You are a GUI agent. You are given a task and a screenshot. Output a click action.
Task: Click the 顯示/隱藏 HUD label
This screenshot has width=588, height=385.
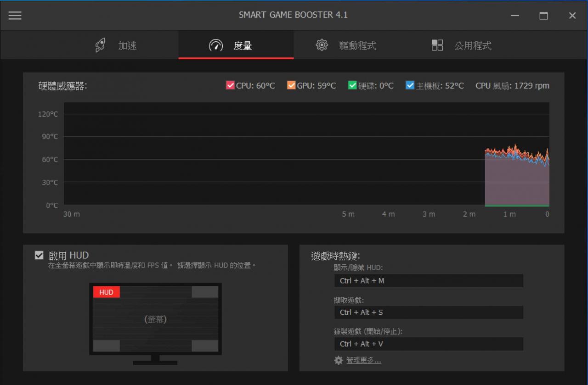[x=358, y=268]
